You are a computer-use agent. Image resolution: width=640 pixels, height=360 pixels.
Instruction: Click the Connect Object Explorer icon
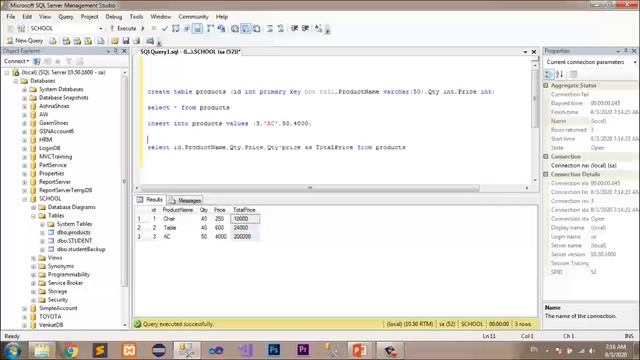(x=37, y=61)
